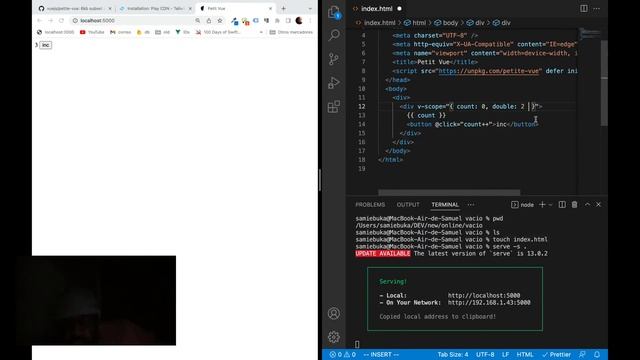Go forward in Chrome
Image resolution: width=640 pixels, height=360 pixels.
coord(50,20)
